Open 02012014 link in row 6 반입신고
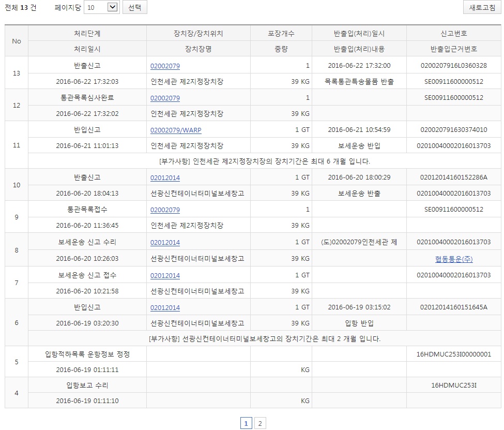Viewport: 504px width, 430px height. pyautogui.click(x=165, y=307)
